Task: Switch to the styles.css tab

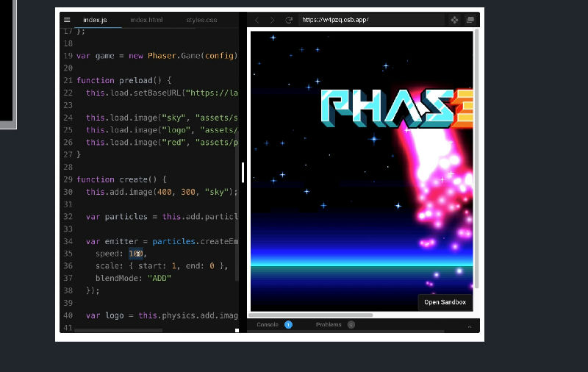Action: (x=201, y=20)
